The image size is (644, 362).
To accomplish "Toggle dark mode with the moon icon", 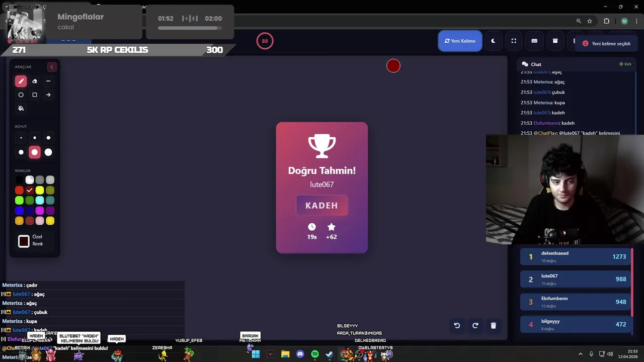I will [493, 41].
